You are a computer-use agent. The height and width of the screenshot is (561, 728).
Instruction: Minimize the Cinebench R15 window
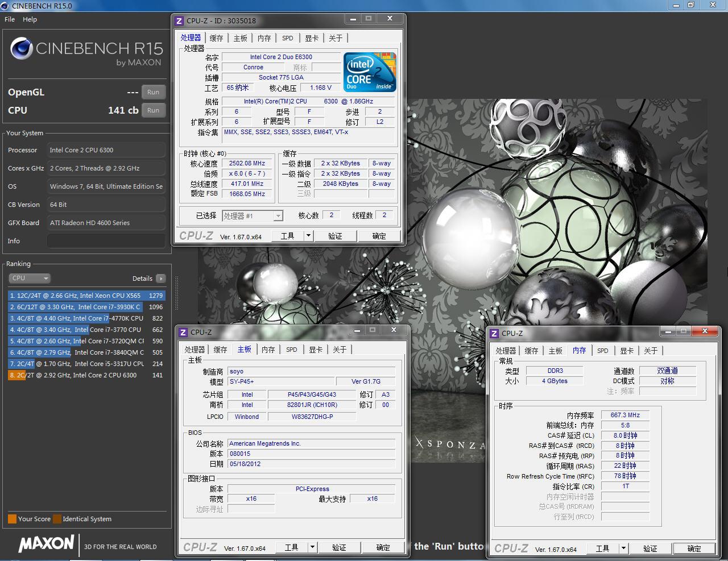tap(675, 5)
